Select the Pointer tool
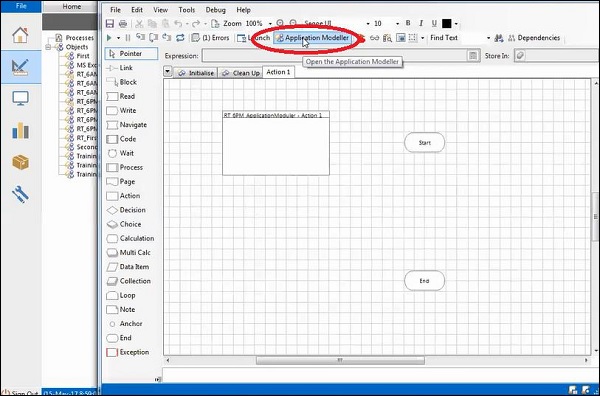Viewport: 600px width, 396px height. point(131,54)
